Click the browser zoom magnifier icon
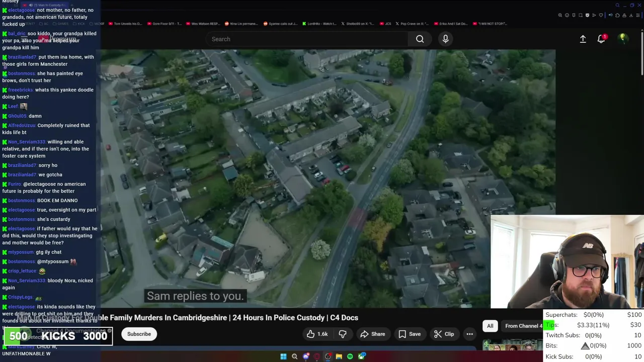This screenshot has width=644, height=362. 560,15
